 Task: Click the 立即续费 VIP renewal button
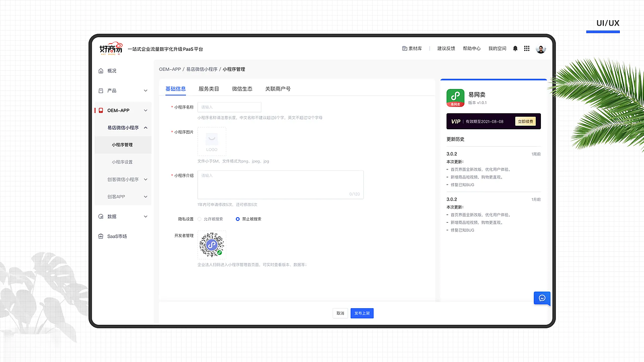point(525,121)
